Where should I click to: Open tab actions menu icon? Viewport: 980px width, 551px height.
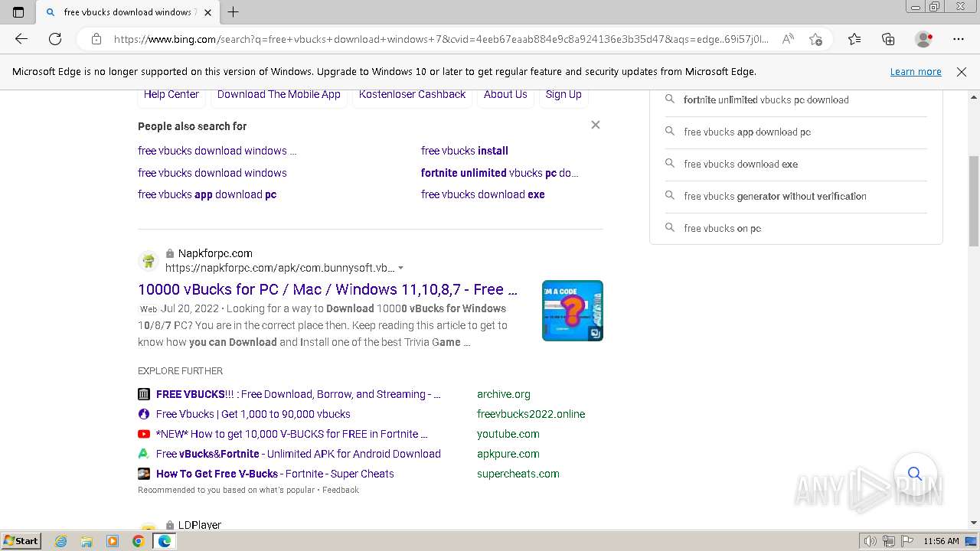(18, 12)
